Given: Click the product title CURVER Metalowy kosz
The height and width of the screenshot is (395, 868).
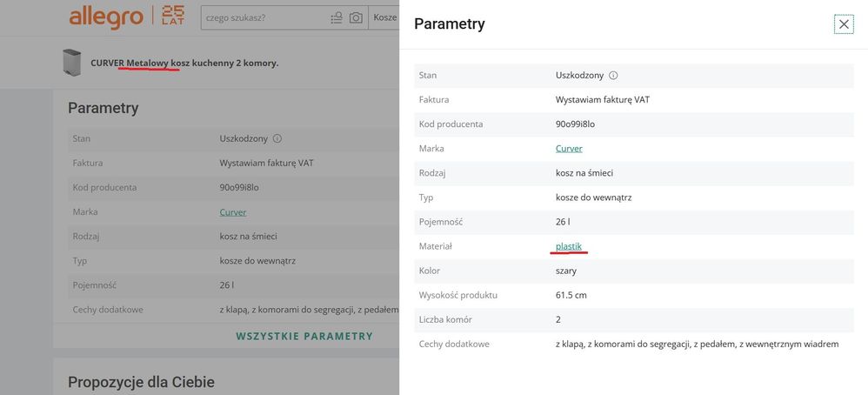Looking at the screenshot, I should (x=184, y=63).
